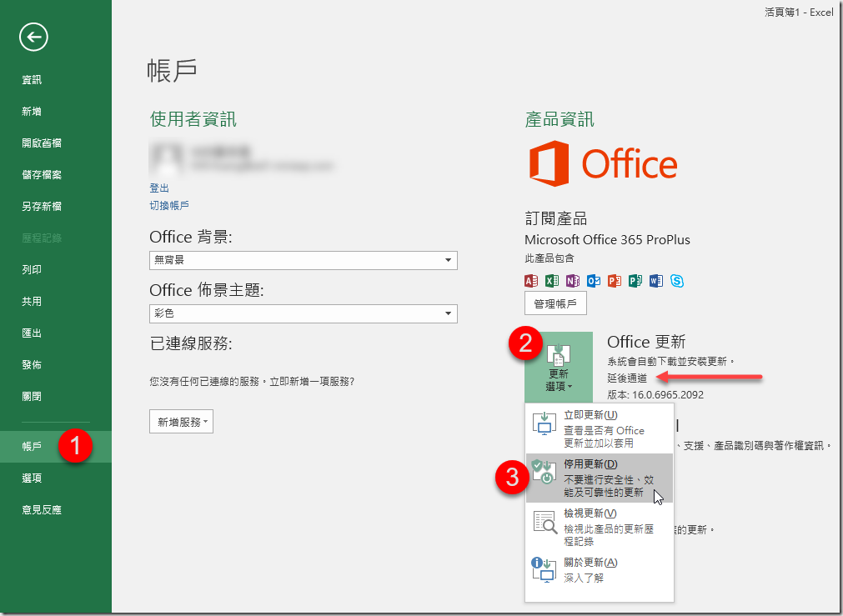Click the Access app icon
Screen dimensions: 843x616
[530, 281]
